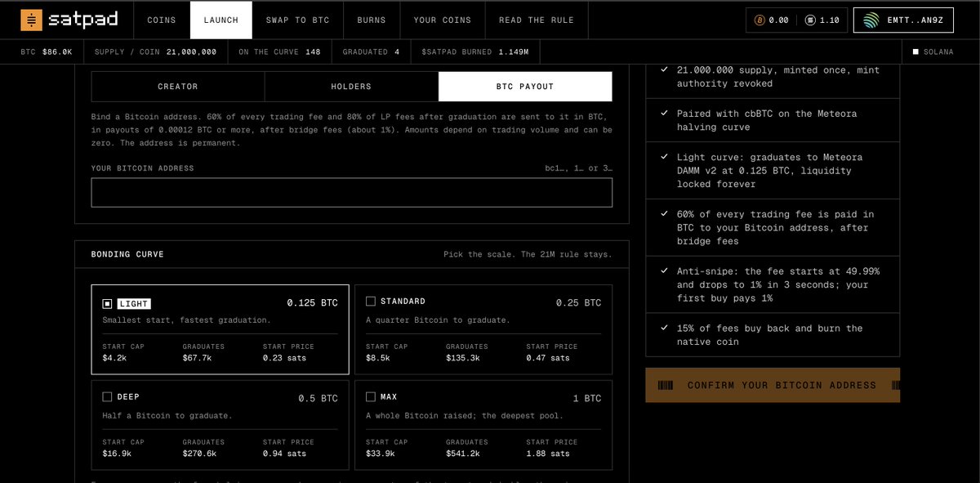The height and width of the screenshot is (483, 980).
Task: Click the wallet avatar beside EMTT..AN9Z
Action: coord(872,20)
